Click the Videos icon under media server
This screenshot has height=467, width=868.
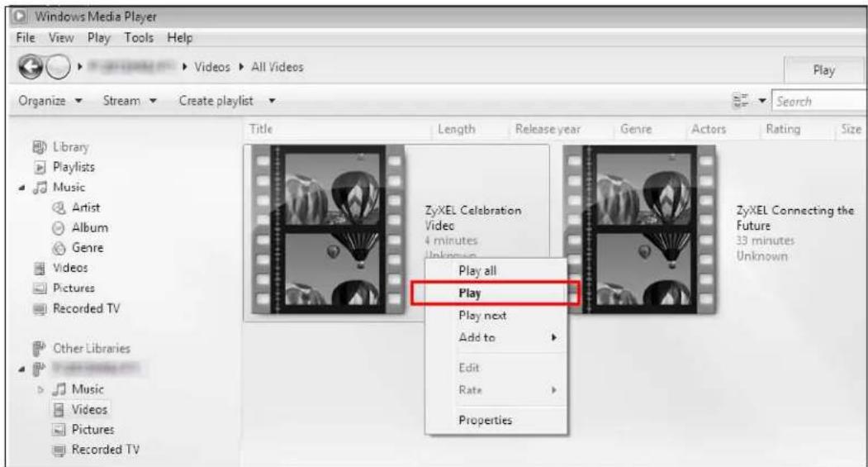tap(59, 409)
